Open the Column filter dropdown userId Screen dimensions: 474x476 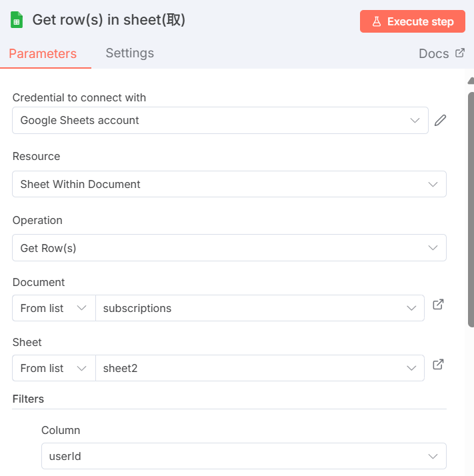click(x=243, y=457)
